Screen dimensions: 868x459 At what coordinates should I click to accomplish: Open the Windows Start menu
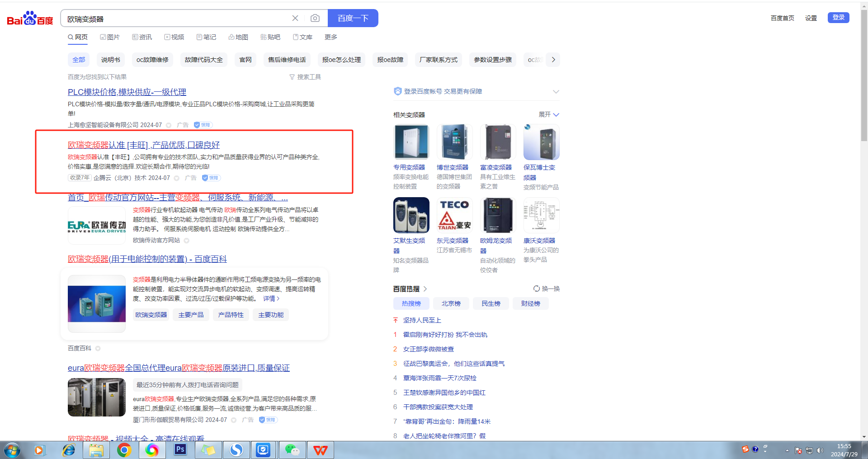[x=12, y=450]
